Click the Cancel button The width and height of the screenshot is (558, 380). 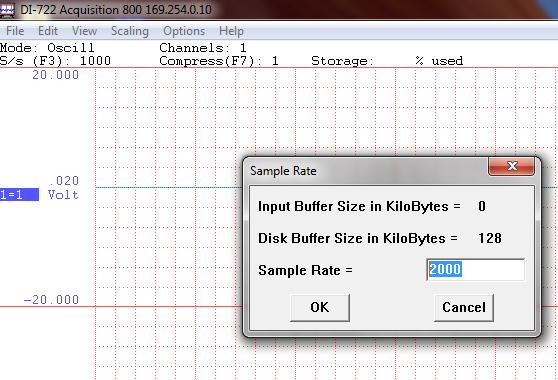point(464,307)
